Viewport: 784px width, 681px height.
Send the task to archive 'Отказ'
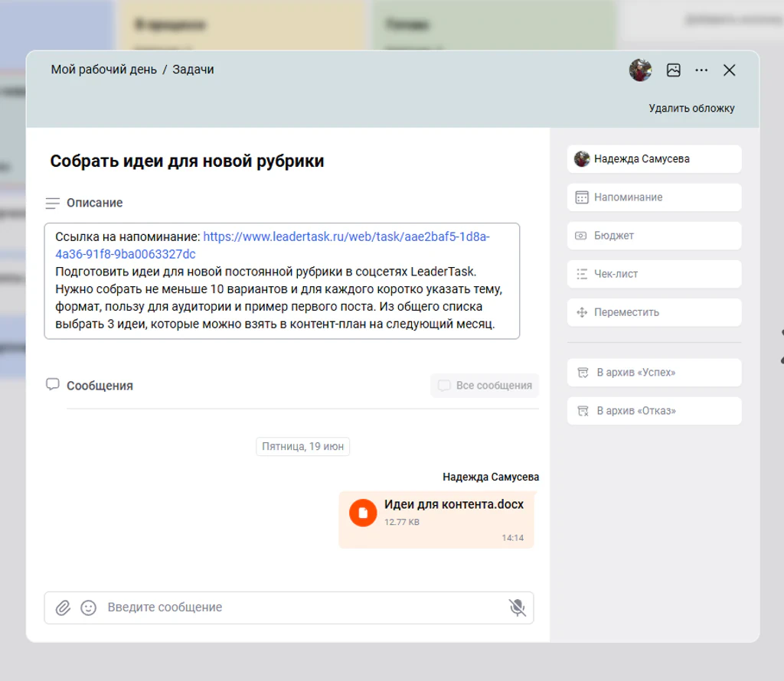pyautogui.click(x=654, y=411)
